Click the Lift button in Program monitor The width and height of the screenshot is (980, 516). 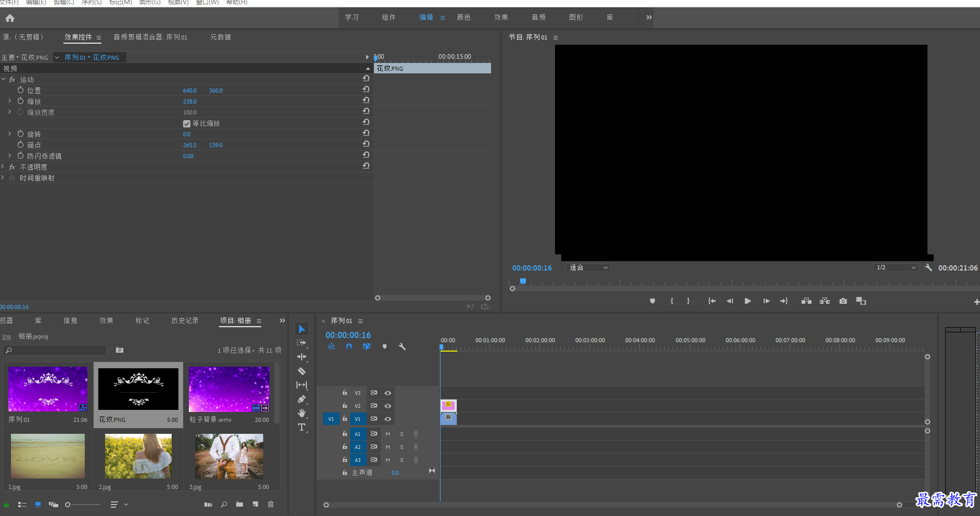[x=806, y=301]
